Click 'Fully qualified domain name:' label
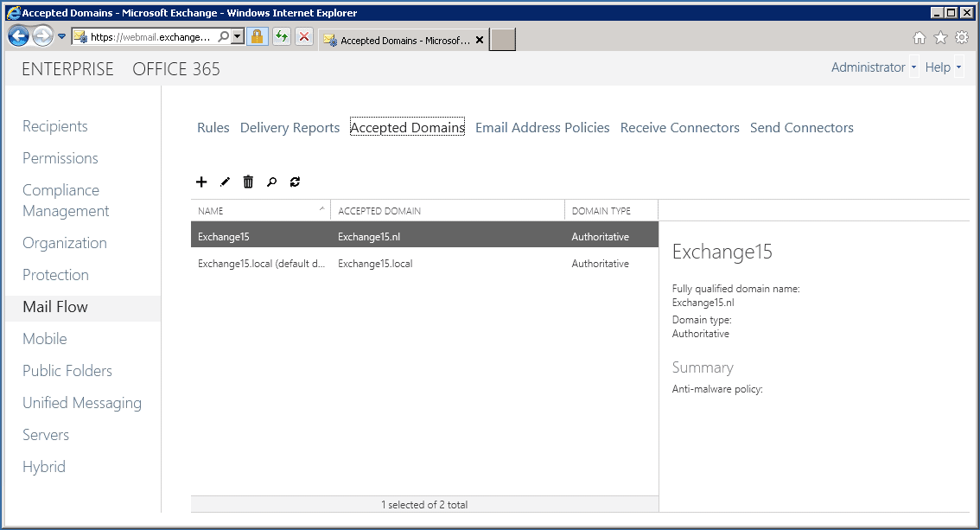The height and width of the screenshot is (530, 980). click(x=735, y=289)
